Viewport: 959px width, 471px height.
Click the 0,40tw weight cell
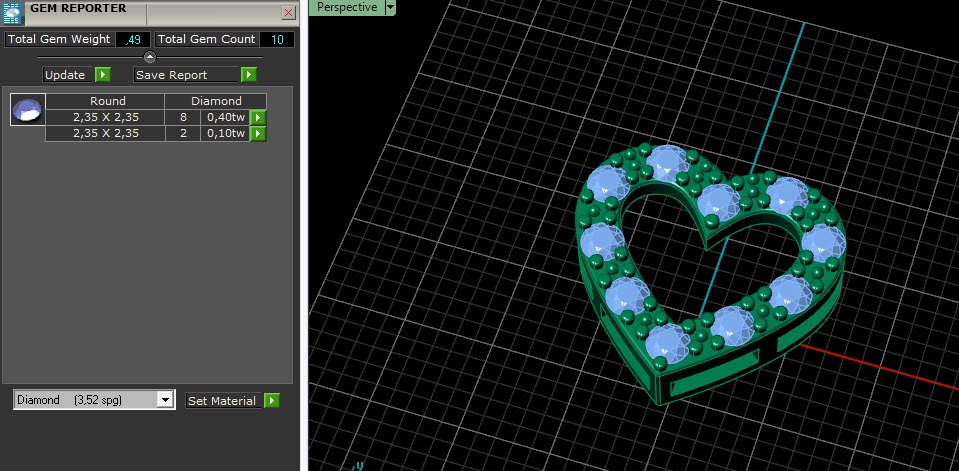(226, 117)
